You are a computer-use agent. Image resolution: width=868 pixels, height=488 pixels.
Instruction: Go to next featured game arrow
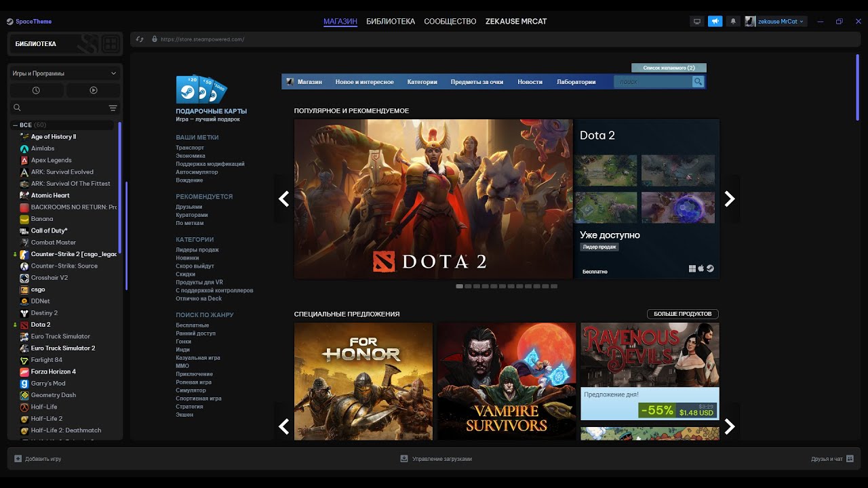(730, 199)
